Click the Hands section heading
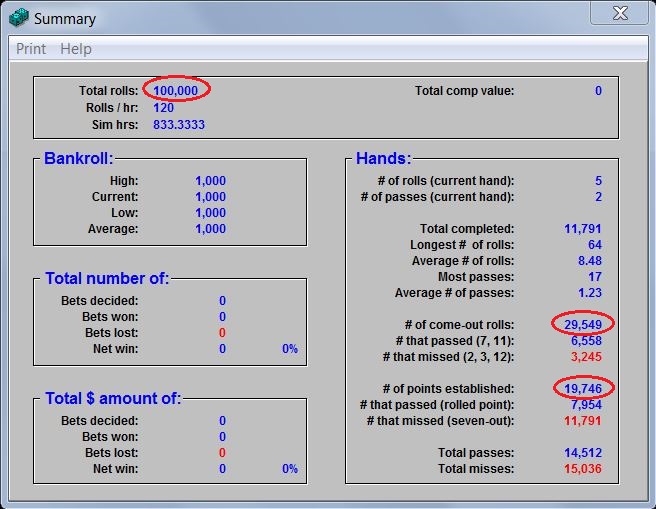Viewport: 656px width, 509px height. click(383, 159)
